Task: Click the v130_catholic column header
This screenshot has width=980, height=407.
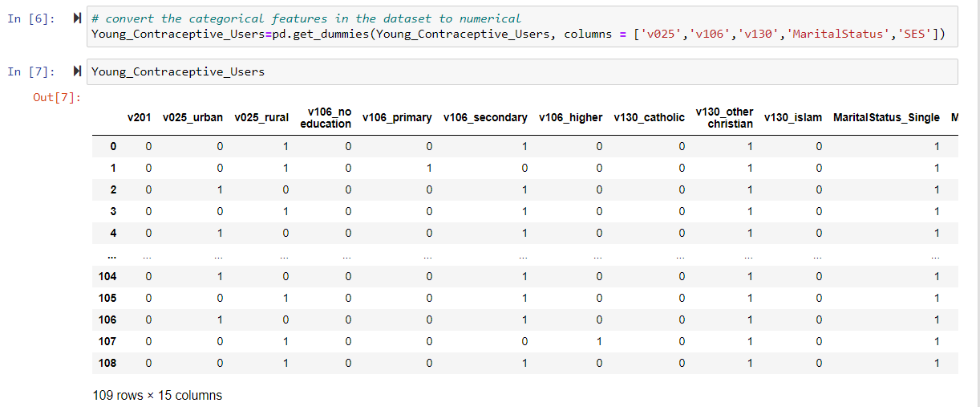Action: tap(650, 118)
